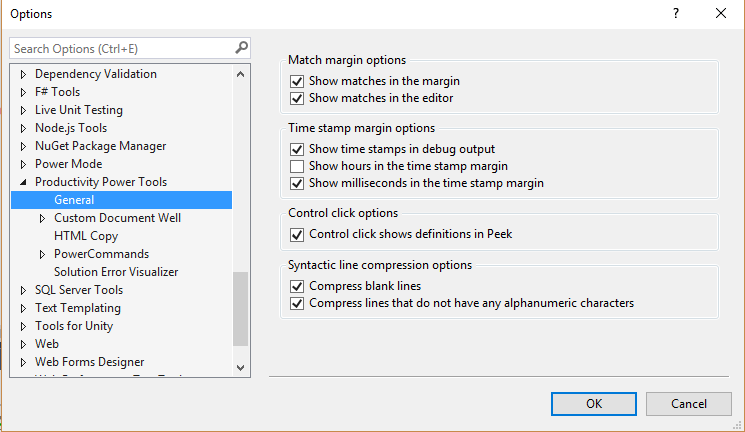
Task: Enable Show hours in the time stamp margin
Action: tap(296, 166)
